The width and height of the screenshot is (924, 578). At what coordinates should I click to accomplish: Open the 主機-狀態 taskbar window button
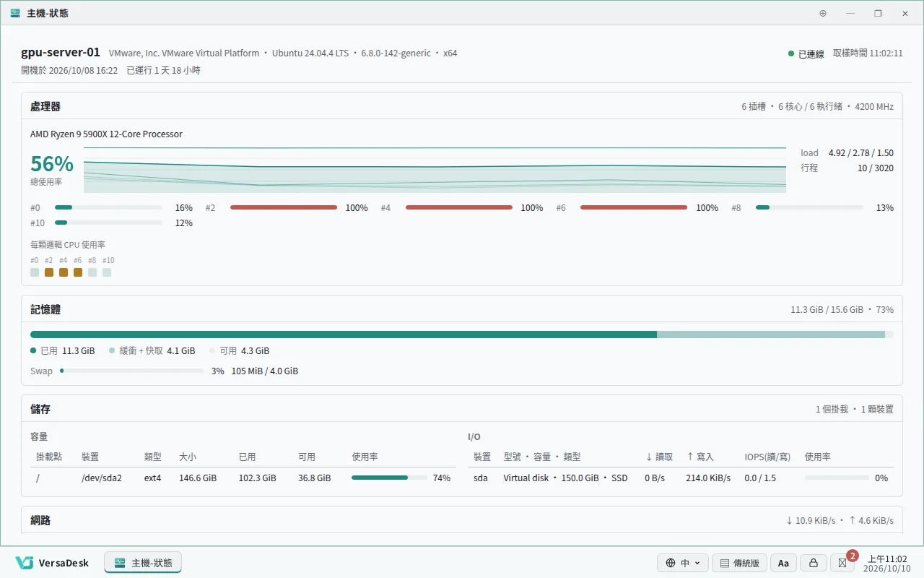click(x=143, y=563)
